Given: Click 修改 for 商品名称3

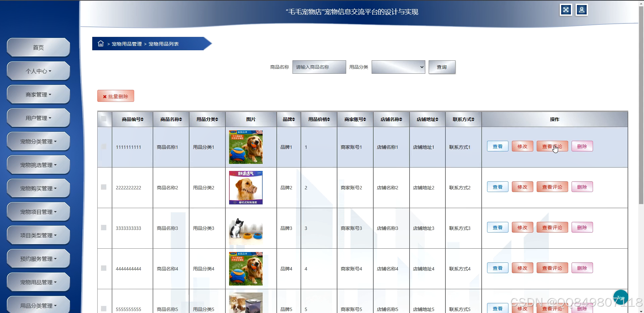Looking at the screenshot, I should [x=522, y=228].
